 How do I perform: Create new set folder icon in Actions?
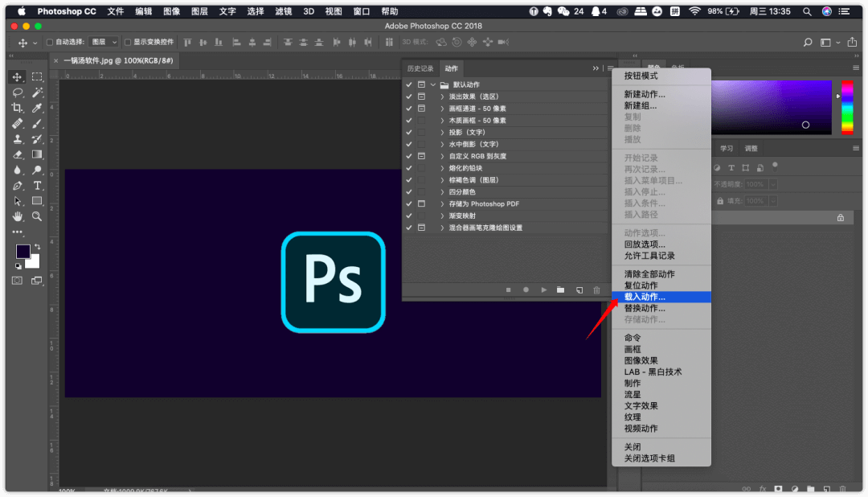point(561,290)
